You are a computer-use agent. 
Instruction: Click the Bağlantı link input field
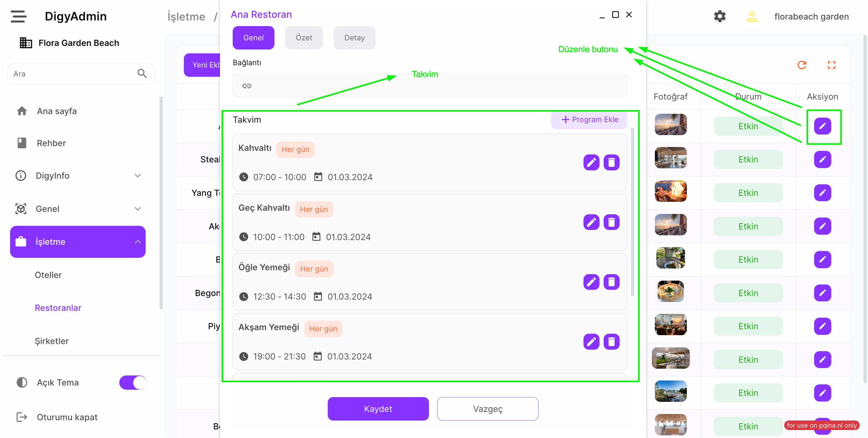(430, 86)
